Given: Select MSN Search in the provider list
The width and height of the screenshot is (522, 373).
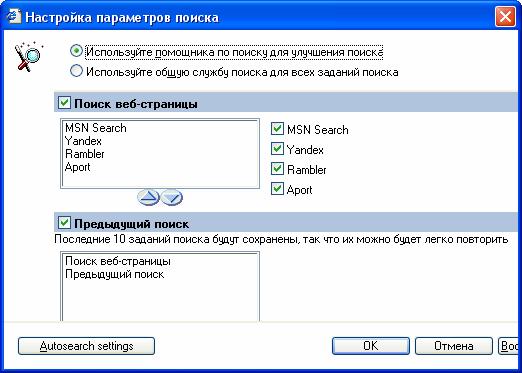Looking at the screenshot, I should pos(96,128).
